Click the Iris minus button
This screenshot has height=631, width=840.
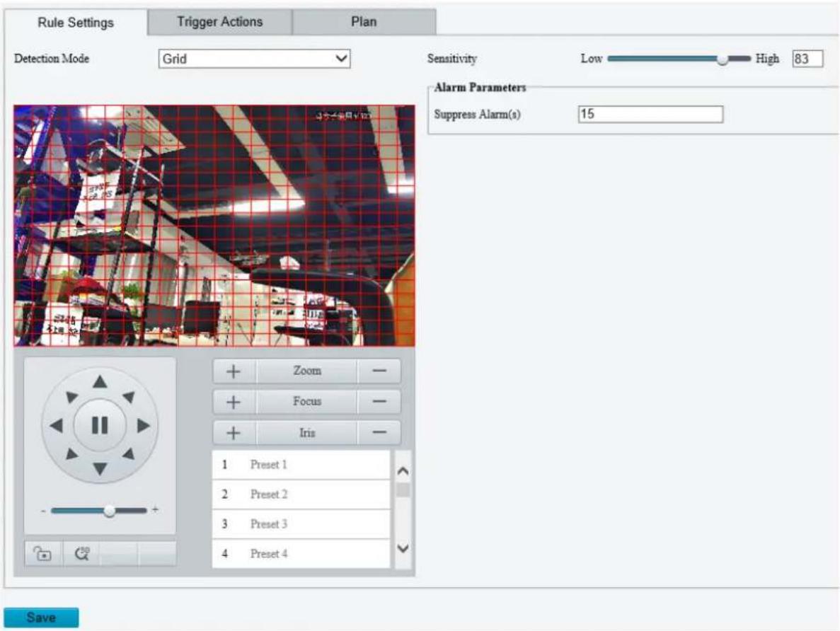(379, 433)
